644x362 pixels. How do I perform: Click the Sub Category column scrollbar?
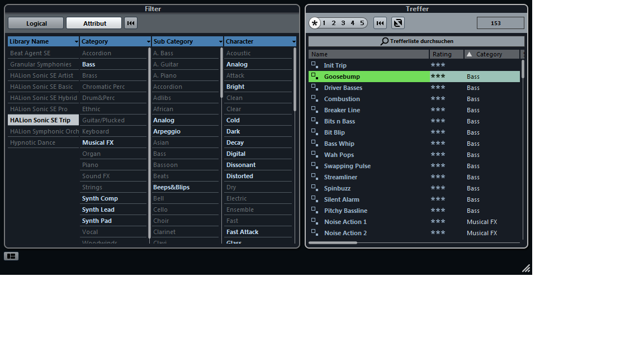click(x=222, y=73)
